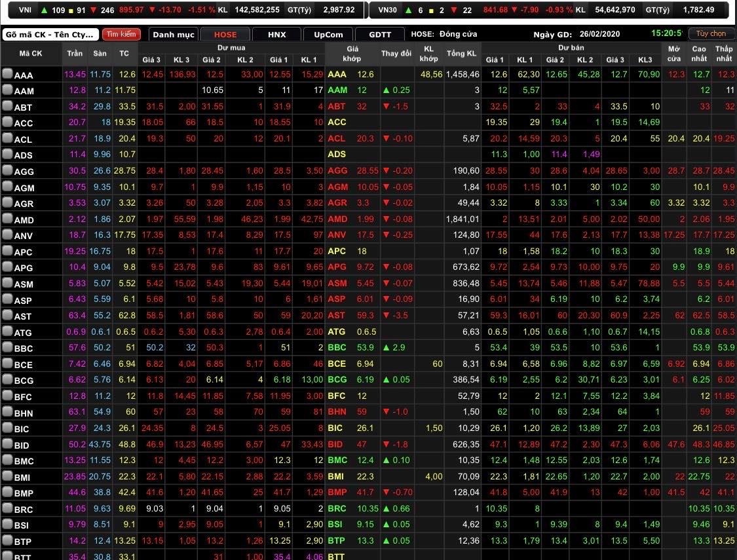This screenshot has height=560, width=737.
Task: Mark the AGG row checkbox
Action: (7, 171)
